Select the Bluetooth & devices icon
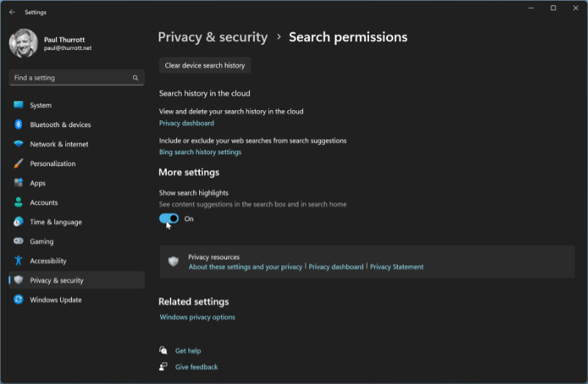Screen dimensions: 588x384 pyautogui.click(x=18, y=125)
